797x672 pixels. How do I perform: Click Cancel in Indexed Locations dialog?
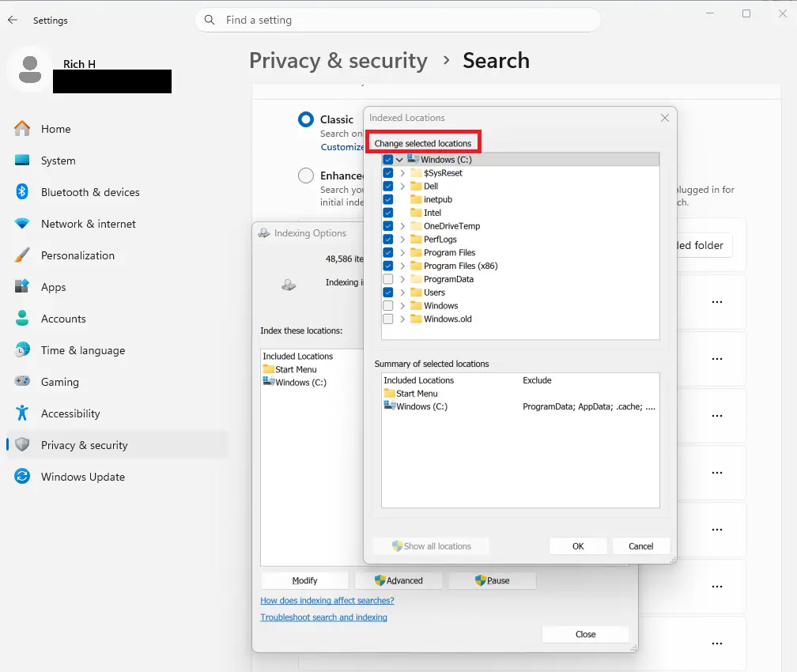click(x=641, y=546)
